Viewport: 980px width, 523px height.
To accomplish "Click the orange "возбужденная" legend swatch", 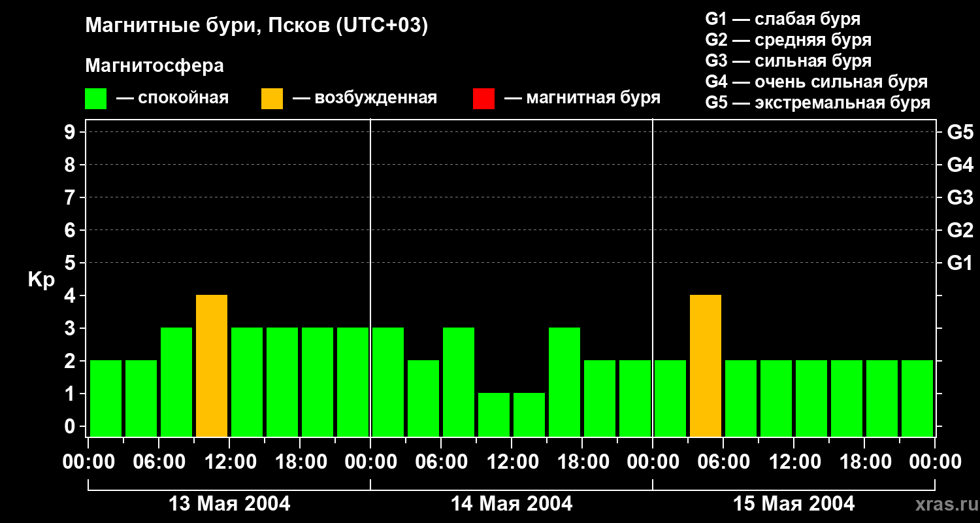I will coord(272,98).
